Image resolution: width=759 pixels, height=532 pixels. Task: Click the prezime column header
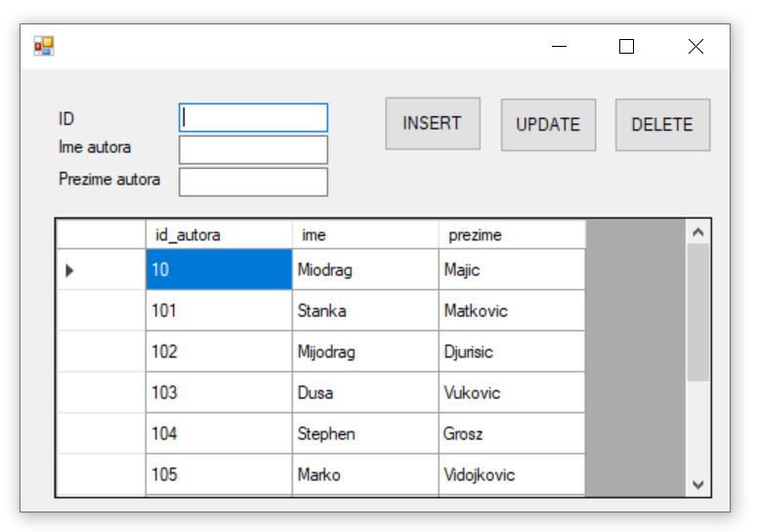tap(511, 234)
